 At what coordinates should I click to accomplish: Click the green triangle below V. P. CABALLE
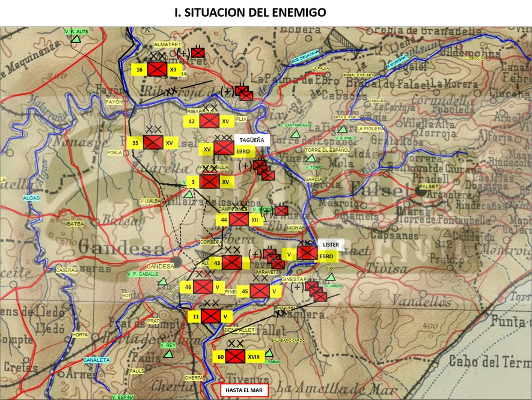163,281
